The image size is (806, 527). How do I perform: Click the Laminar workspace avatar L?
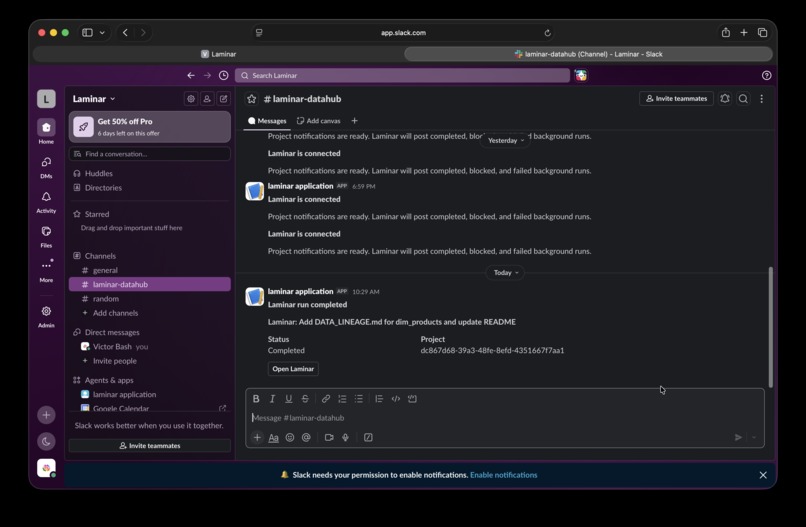pos(46,99)
